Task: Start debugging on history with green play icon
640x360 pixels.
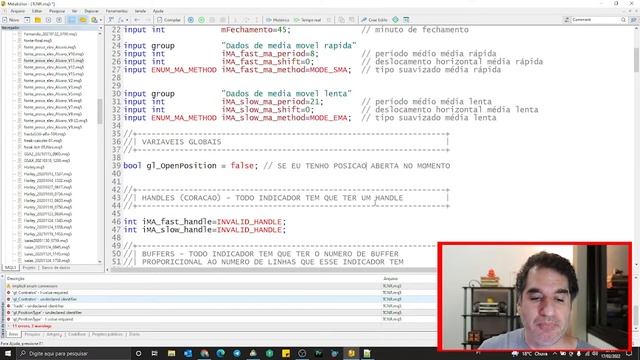Action: coord(201,20)
